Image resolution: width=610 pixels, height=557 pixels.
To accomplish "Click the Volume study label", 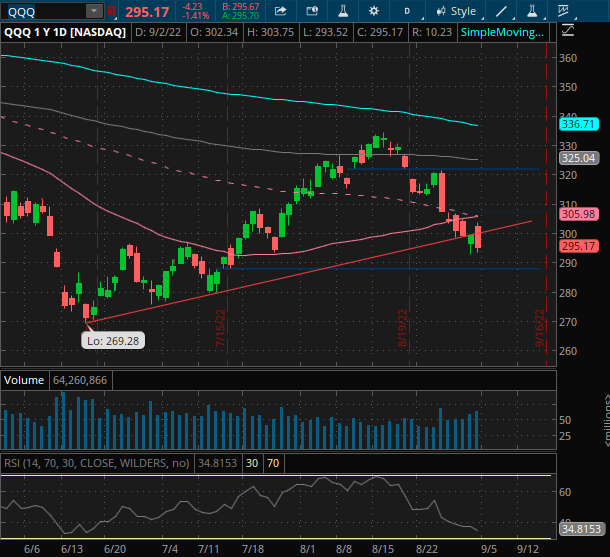I will 24,380.
